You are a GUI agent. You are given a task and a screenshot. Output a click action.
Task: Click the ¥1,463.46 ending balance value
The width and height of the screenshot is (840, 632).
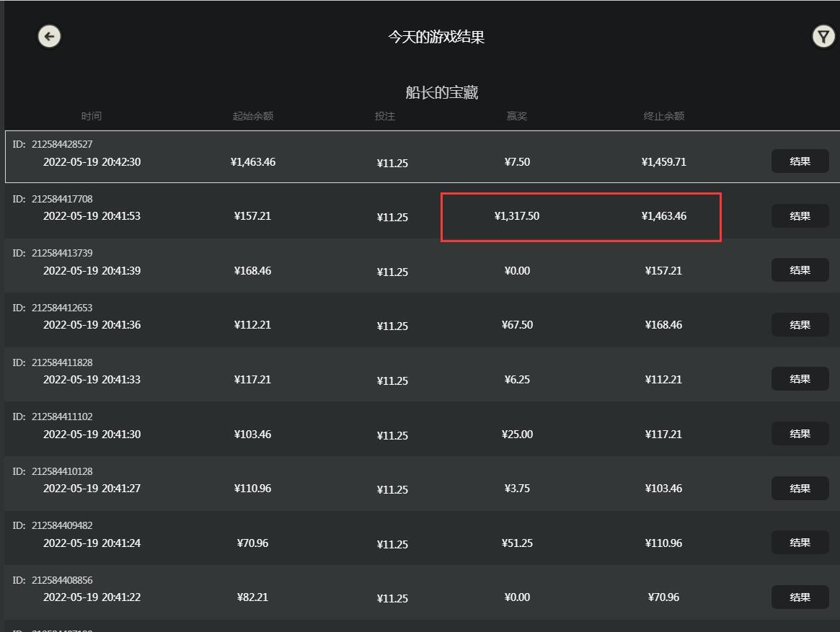pos(663,216)
